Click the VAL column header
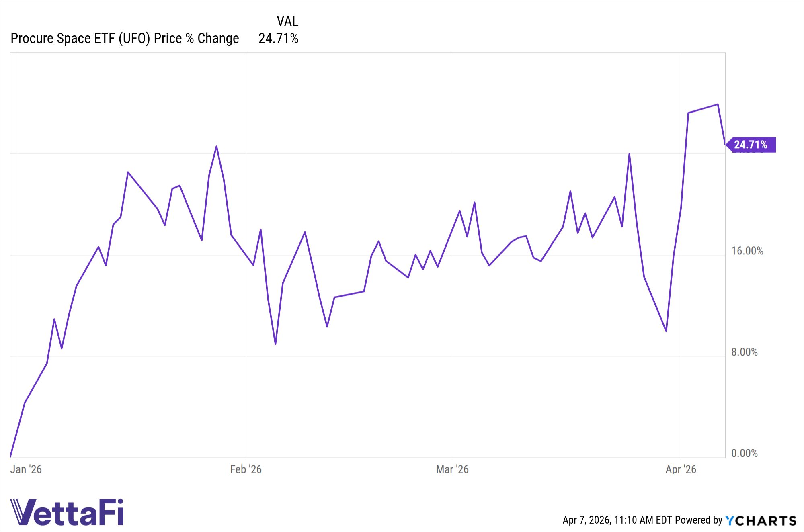This screenshot has height=532, width=804. [287, 21]
